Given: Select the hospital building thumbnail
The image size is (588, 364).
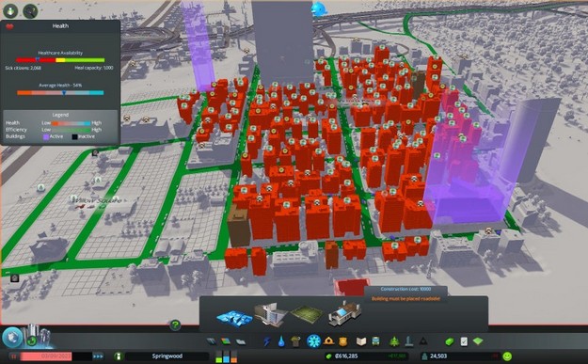Looking at the screenshot, I should pyautogui.click(x=271, y=314).
